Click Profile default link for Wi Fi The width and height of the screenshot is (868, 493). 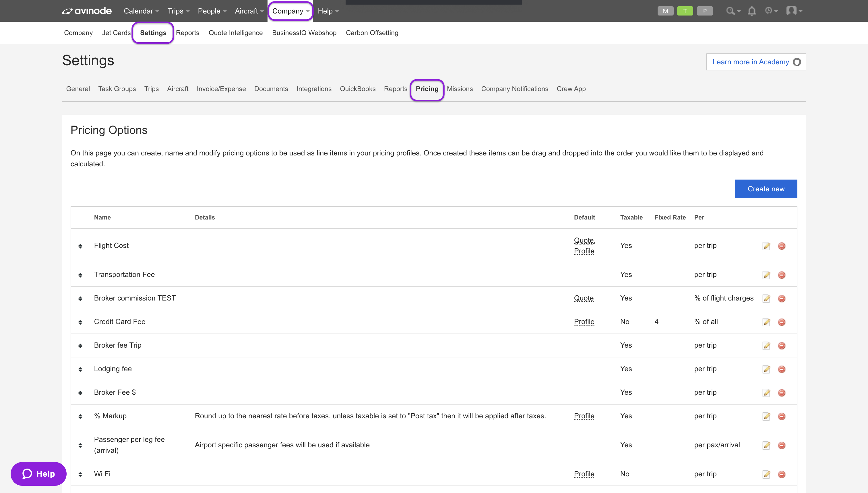[x=584, y=474]
